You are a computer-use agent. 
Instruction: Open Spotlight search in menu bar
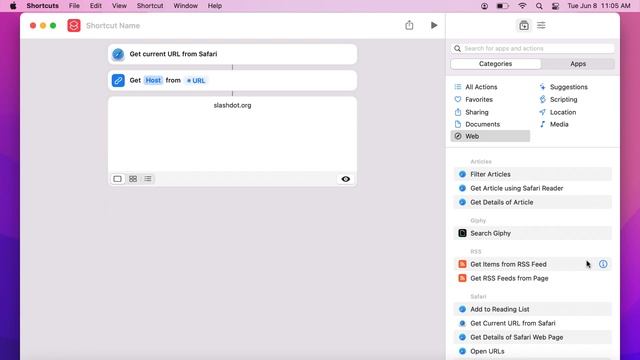(x=539, y=6)
